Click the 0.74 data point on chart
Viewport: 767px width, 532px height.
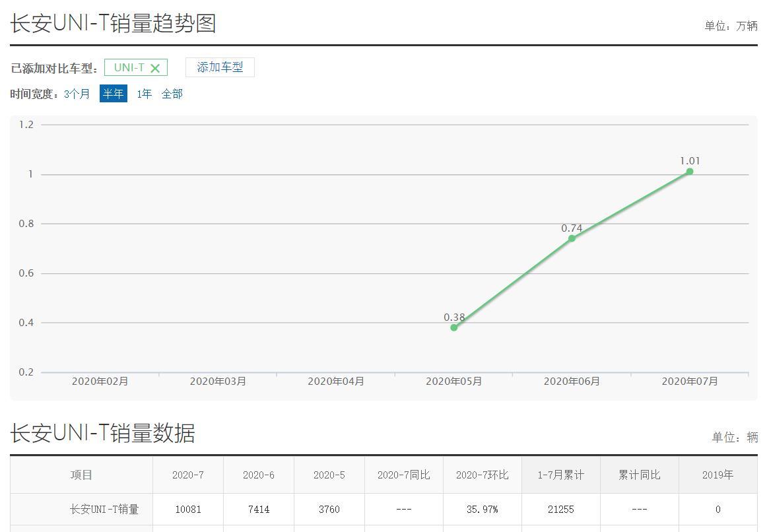[x=572, y=239]
